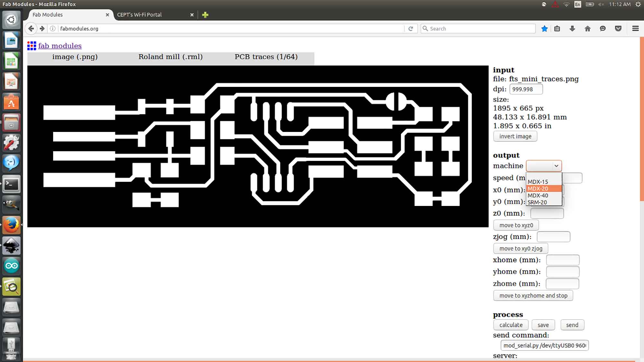Open Ubuntu Software Center in launcher
Screen dimensions: 644x362
click(11, 102)
